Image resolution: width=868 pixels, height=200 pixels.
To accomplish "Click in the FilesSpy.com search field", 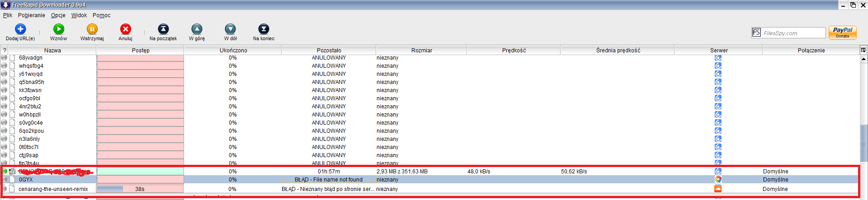I will pyautogui.click(x=793, y=33).
